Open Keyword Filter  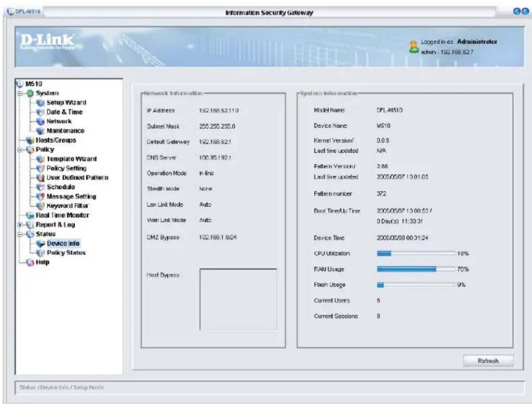click(x=68, y=206)
